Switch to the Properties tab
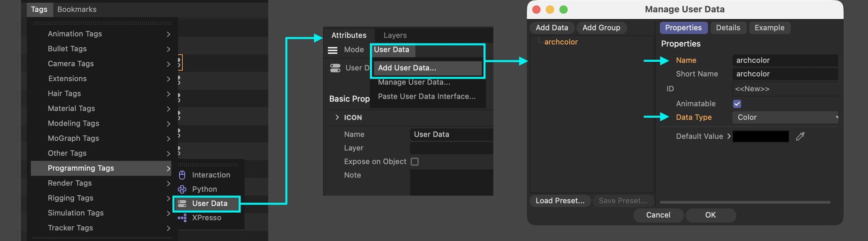Image resolution: width=868 pixels, height=241 pixels. tap(683, 28)
